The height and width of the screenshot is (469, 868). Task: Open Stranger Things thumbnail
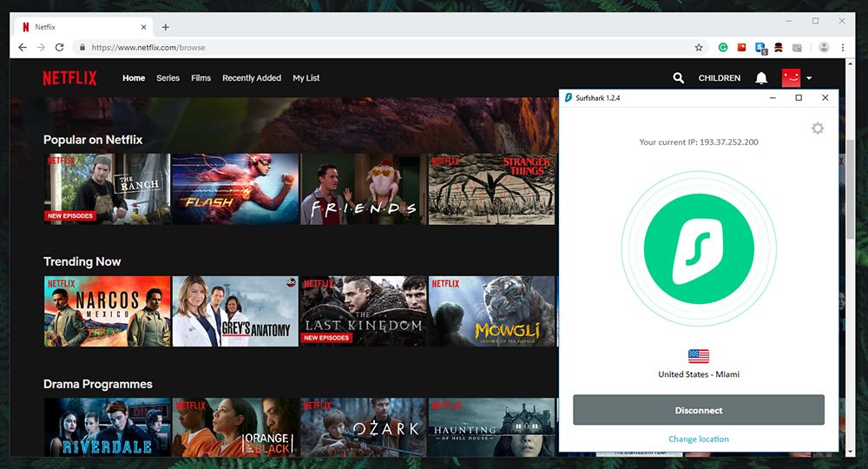click(x=491, y=189)
